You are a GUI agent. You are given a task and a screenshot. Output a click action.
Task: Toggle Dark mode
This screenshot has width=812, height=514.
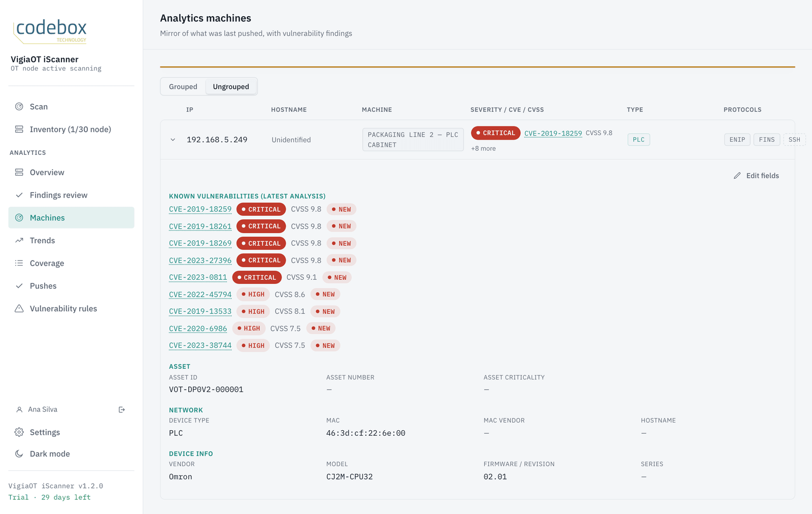click(x=71, y=454)
